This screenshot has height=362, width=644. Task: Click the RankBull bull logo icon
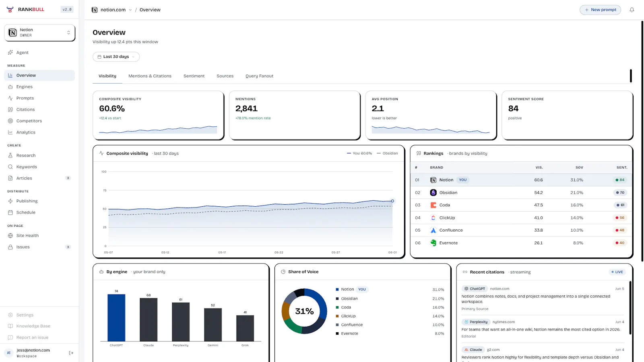[x=10, y=9]
